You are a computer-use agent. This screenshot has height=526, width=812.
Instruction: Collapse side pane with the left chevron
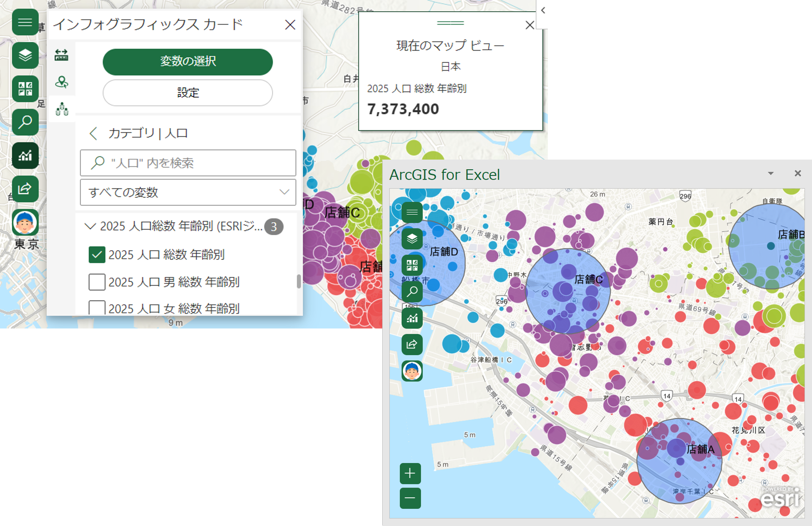click(543, 10)
